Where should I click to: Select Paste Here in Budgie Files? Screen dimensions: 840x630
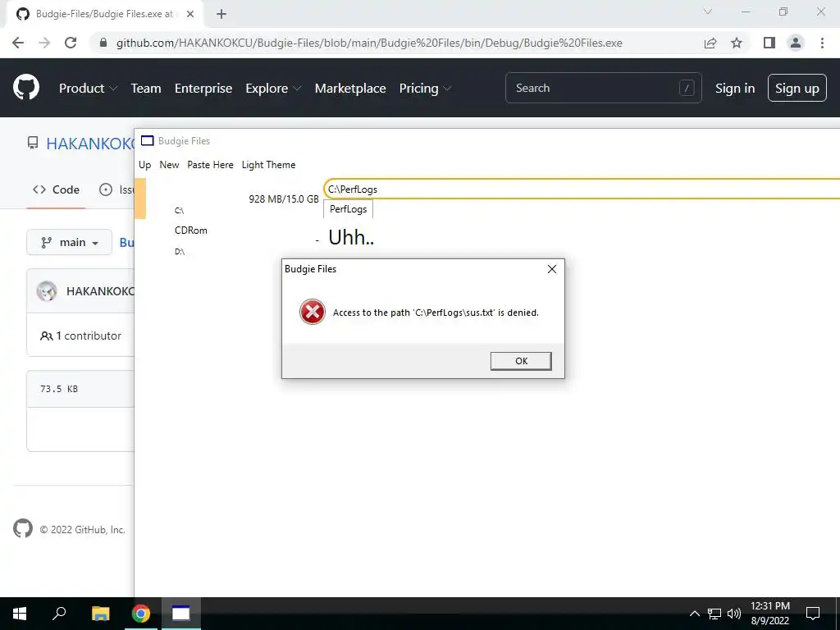[x=210, y=165]
